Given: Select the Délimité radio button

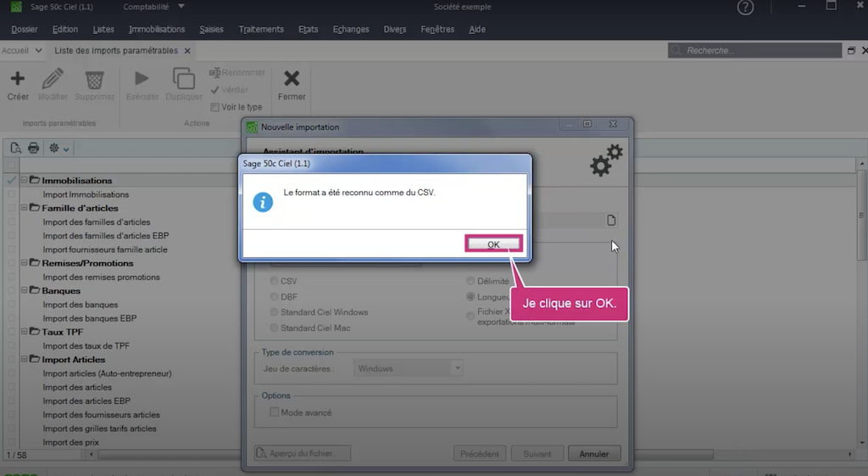Looking at the screenshot, I should 470,281.
